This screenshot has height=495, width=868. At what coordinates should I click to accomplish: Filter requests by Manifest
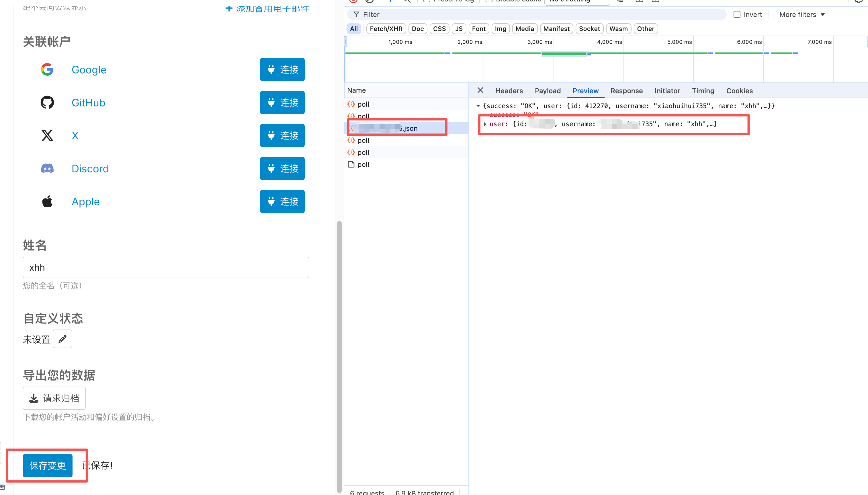coord(556,29)
